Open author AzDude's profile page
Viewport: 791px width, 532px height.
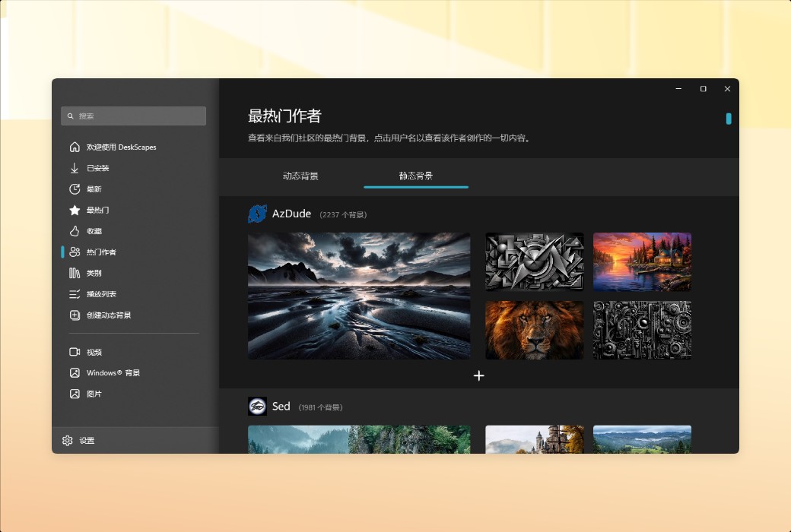[291, 214]
